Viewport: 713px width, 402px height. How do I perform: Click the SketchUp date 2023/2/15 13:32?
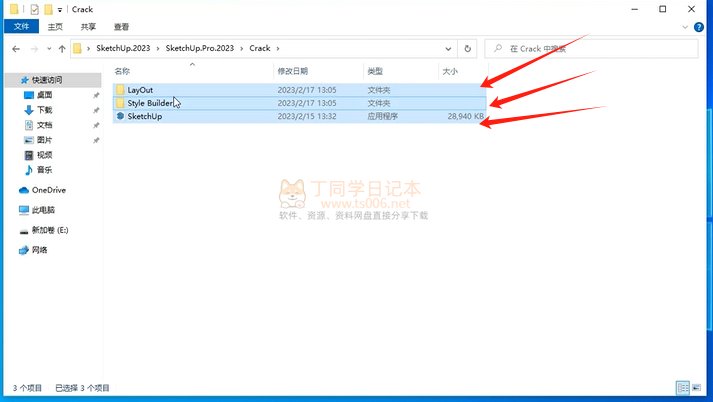[x=307, y=116]
